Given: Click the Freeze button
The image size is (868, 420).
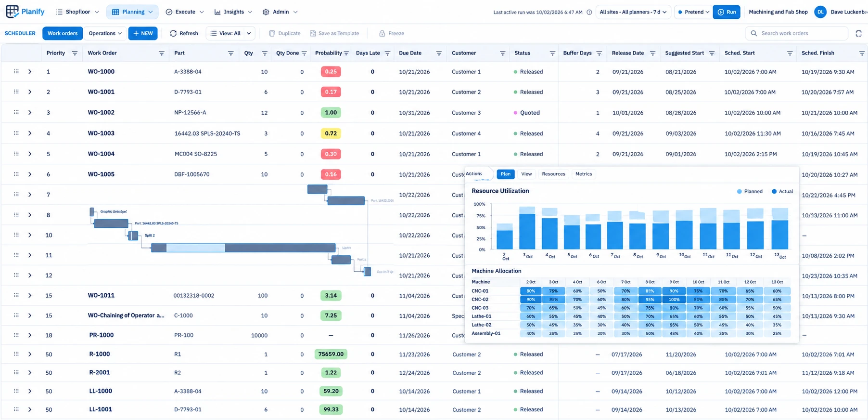Looking at the screenshot, I should tap(392, 33).
